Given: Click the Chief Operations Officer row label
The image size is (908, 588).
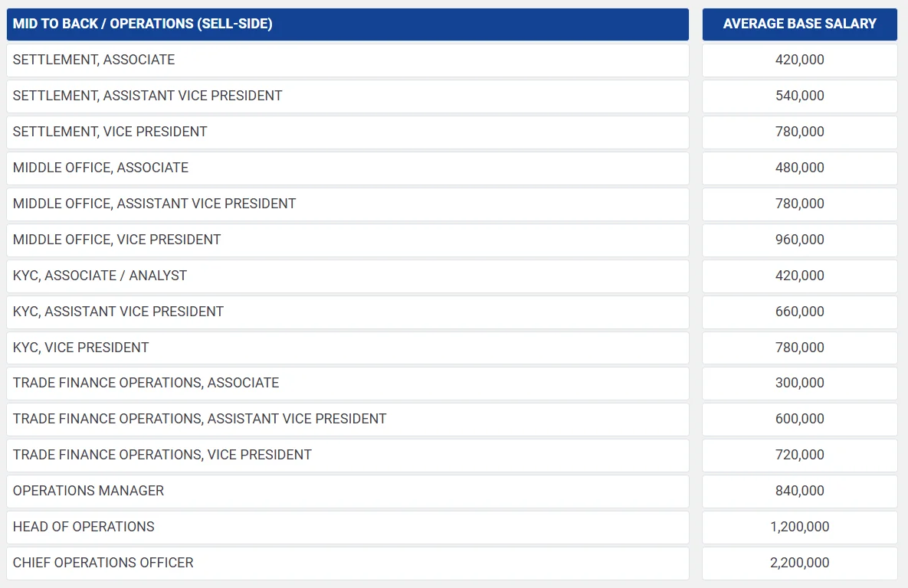Looking at the screenshot, I should click(103, 563).
